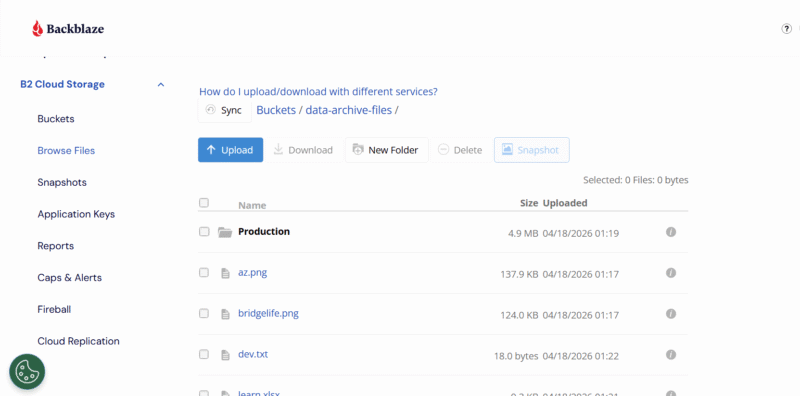Click the 137.9 KB size value
The height and width of the screenshot is (396, 800).
(x=519, y=275)
